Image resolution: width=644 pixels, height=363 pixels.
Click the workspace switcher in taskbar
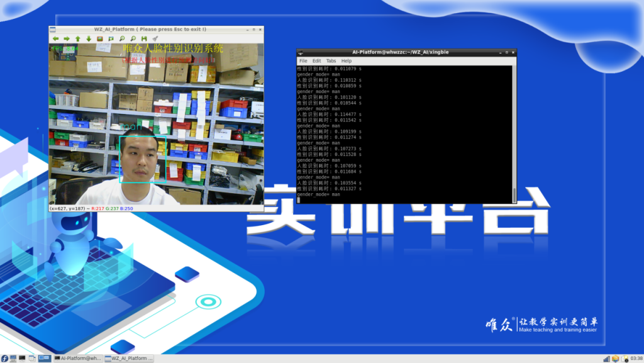coord(45,359)
